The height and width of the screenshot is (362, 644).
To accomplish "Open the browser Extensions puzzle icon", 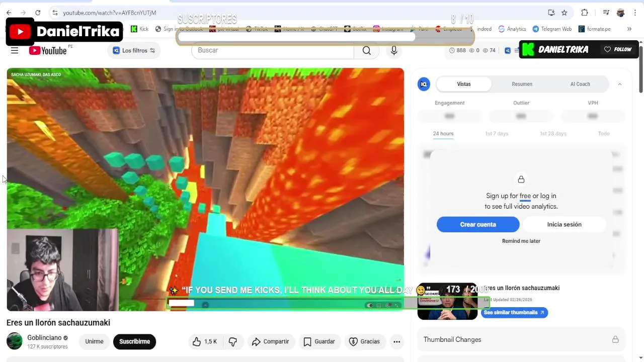I will [584, 13].
